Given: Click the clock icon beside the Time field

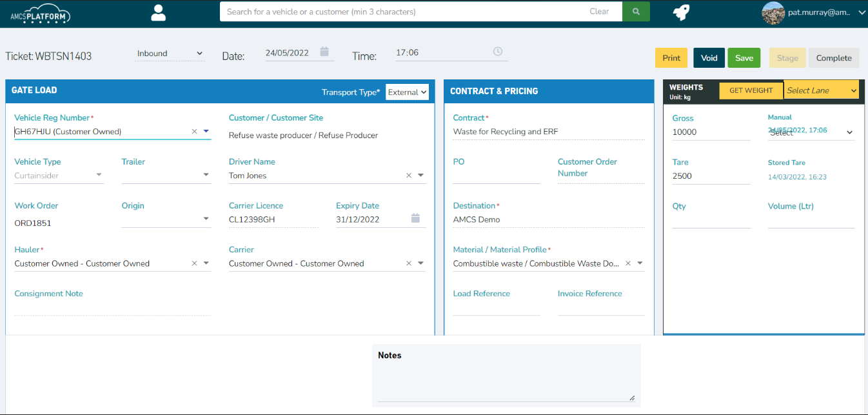Looking at the screenshot, I should 497,52.
